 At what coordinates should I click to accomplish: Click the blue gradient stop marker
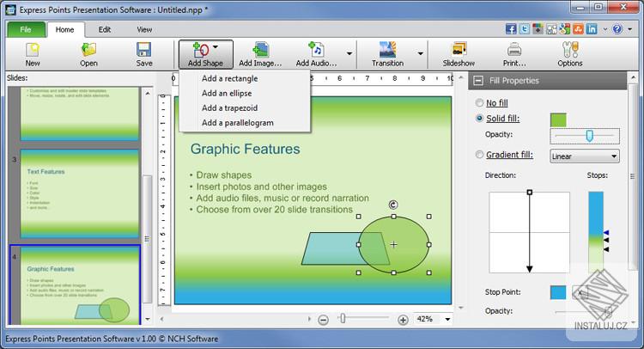click(606, 233)
